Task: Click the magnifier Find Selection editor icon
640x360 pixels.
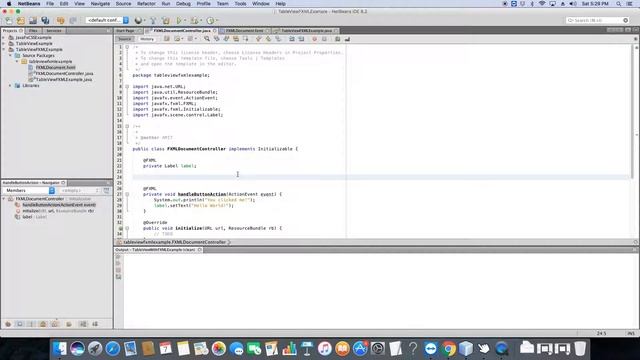Action: click(x=207, y=39)
